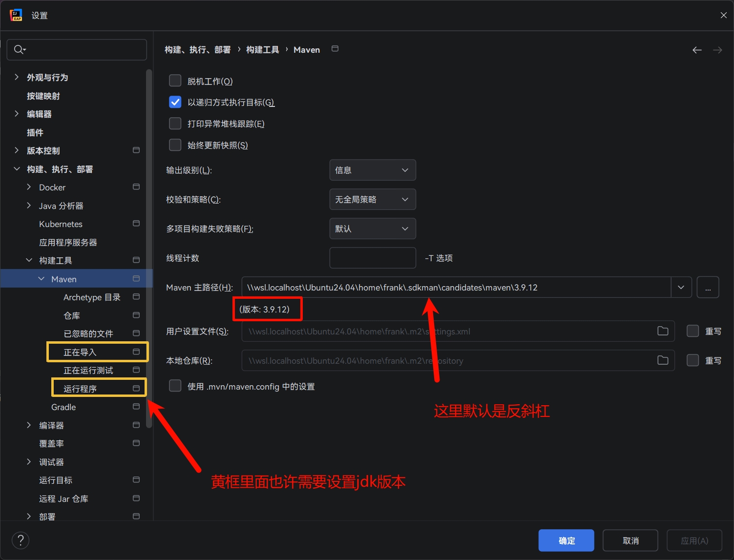Click project icon beside Kubernetes
Screen dimensions: 734x560
[136, 224]
